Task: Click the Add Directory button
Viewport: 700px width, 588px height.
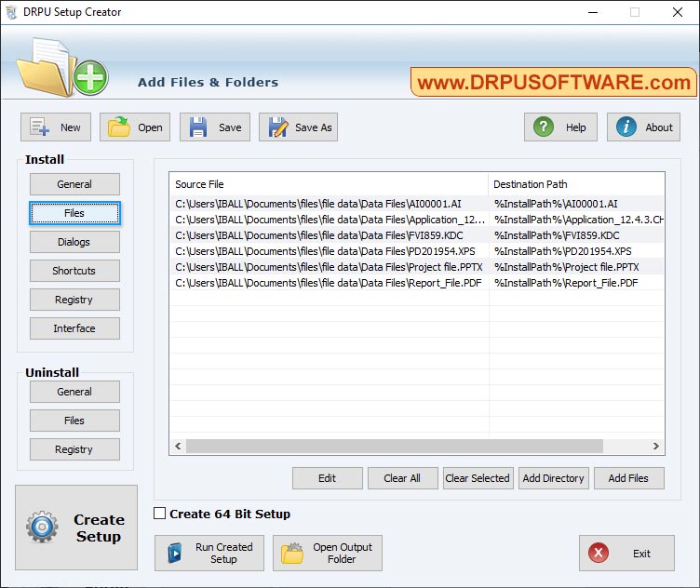Action: pyautogui.click(x=554, y=478)
